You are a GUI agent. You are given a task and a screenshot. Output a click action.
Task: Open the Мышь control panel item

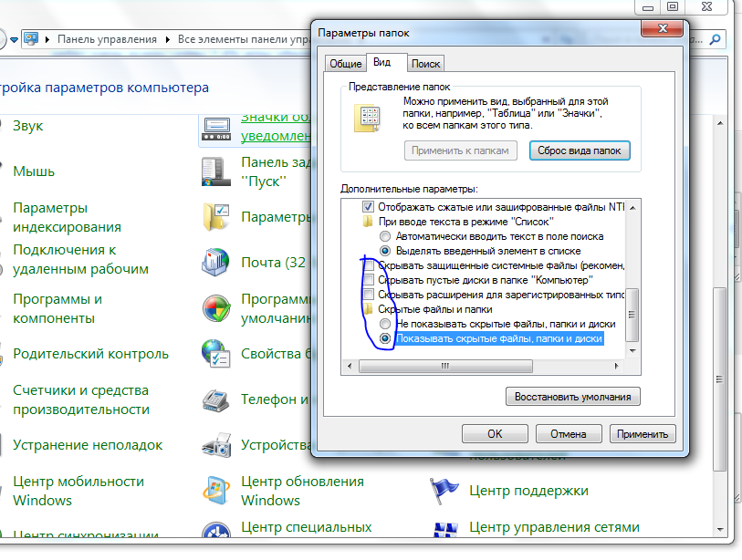pyautogui.click(x=34, y=171)
